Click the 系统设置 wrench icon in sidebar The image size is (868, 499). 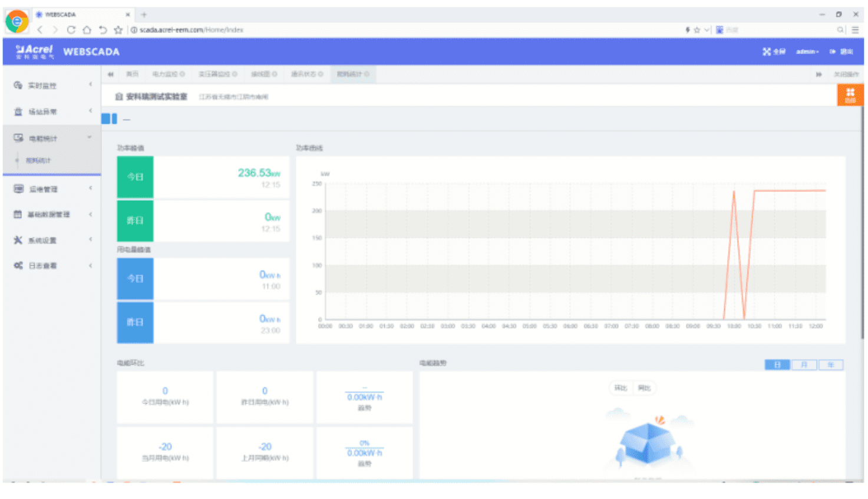(x=18, y=240)
